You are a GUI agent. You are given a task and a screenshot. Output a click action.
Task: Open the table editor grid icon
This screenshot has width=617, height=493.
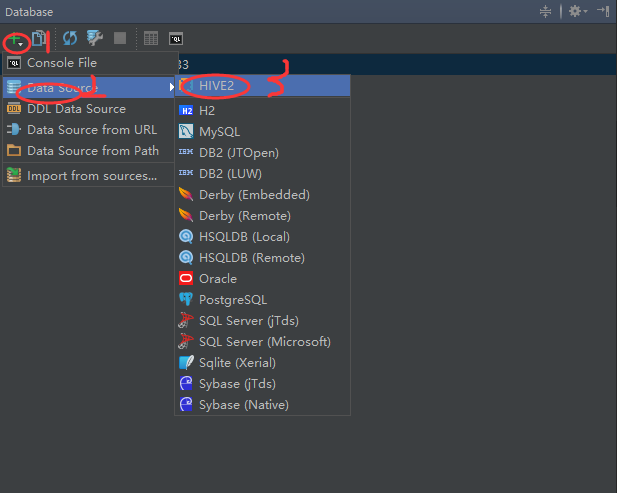151,39
